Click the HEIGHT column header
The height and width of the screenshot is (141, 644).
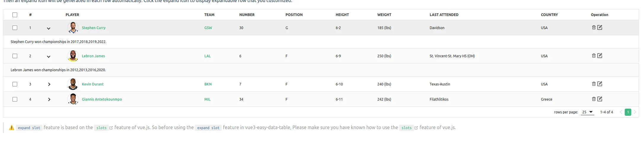342,15
